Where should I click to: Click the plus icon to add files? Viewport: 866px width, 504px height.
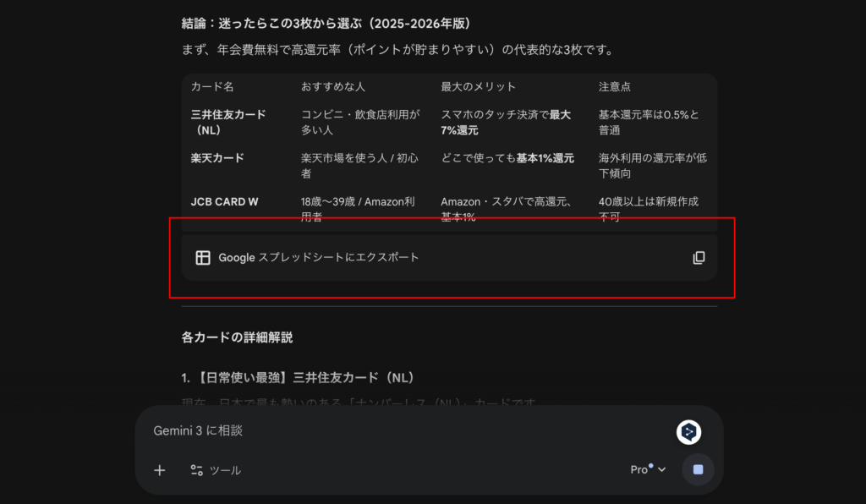click(x=160, y=470)
